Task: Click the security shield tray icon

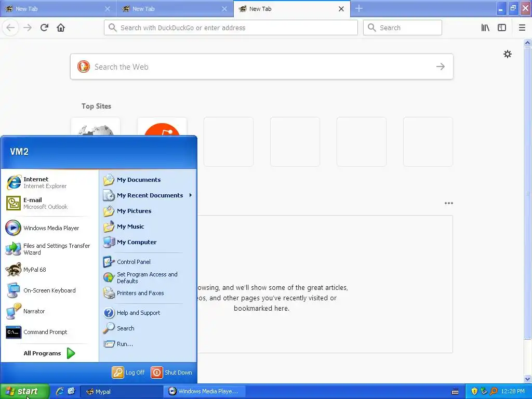Action: pos(474,392)
